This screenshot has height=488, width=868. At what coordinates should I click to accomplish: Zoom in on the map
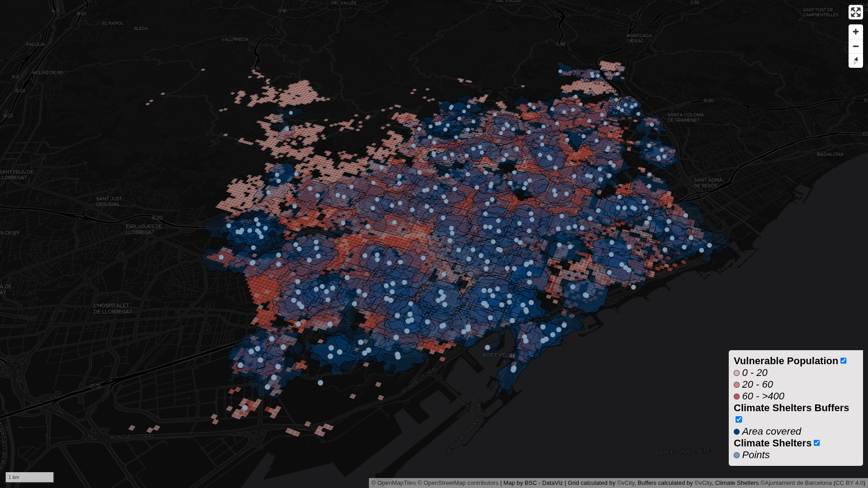click(x=855, y=32)
